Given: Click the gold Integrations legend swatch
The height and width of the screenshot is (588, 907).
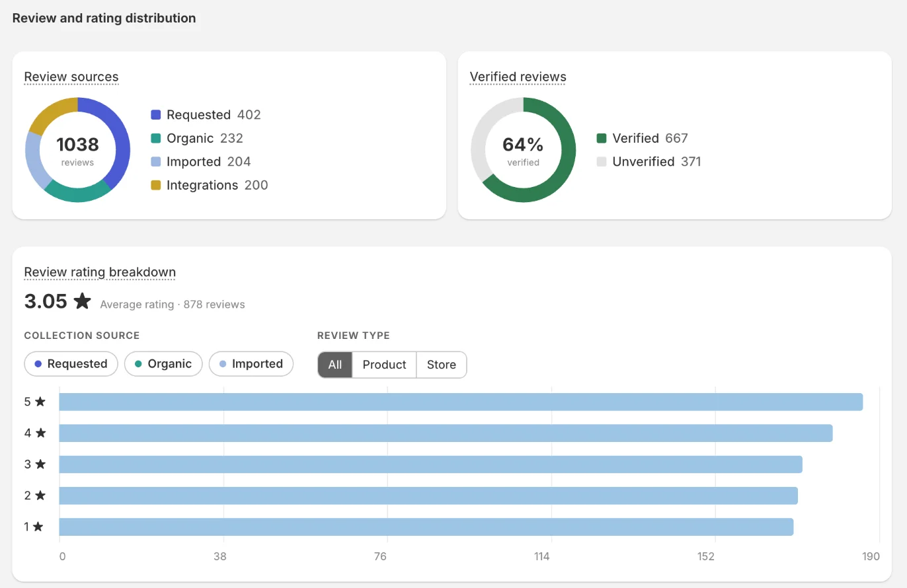Looking at the screenshot, I should coord(156,185).
